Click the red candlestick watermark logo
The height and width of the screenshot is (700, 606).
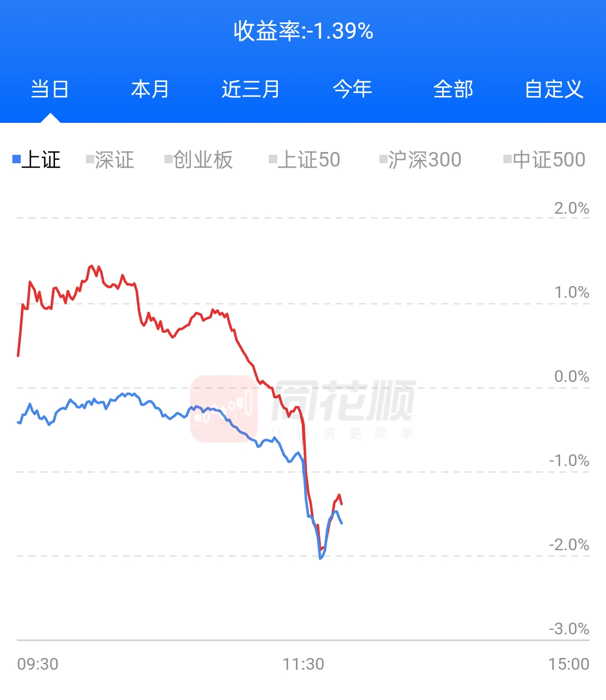click(223, 408)
